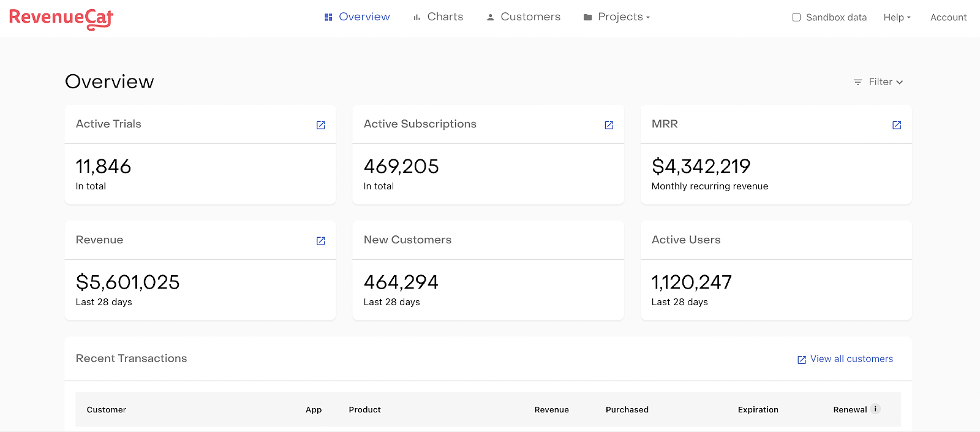980x432 pixels.
Task: Click the Expiration column header
Action: tap(758, 409)
